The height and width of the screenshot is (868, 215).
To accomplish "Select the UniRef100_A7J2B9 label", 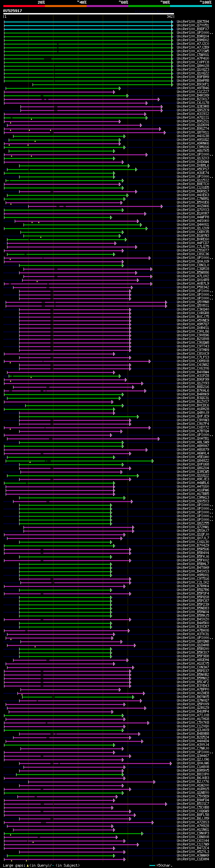I will coord(193,48).
